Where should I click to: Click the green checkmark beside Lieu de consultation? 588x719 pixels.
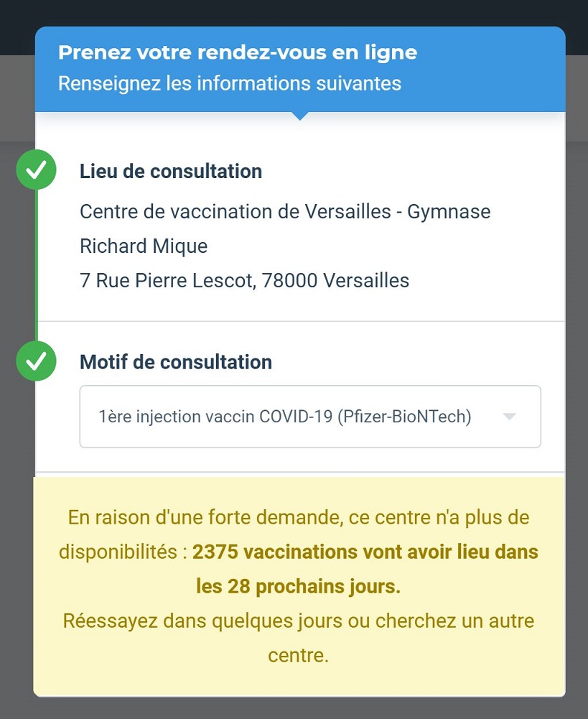pos(36,170)
